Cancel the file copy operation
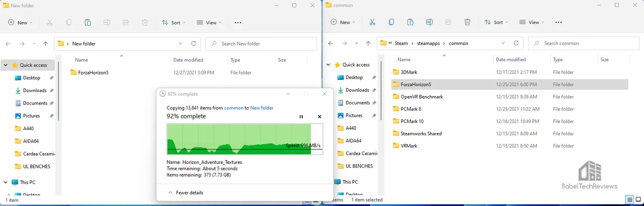644x206 pixels. 320,117
